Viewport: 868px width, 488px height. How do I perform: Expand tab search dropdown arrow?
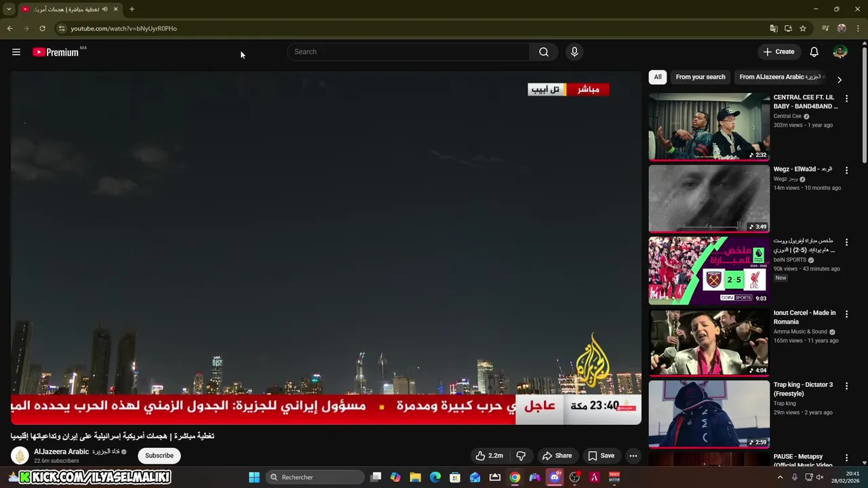[7, 9]
